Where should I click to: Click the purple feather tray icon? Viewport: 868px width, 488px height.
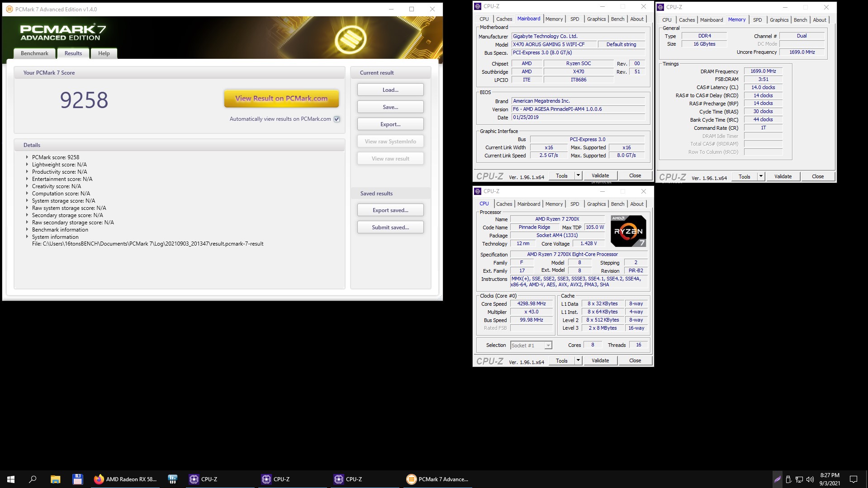click(x=778, y=479)
